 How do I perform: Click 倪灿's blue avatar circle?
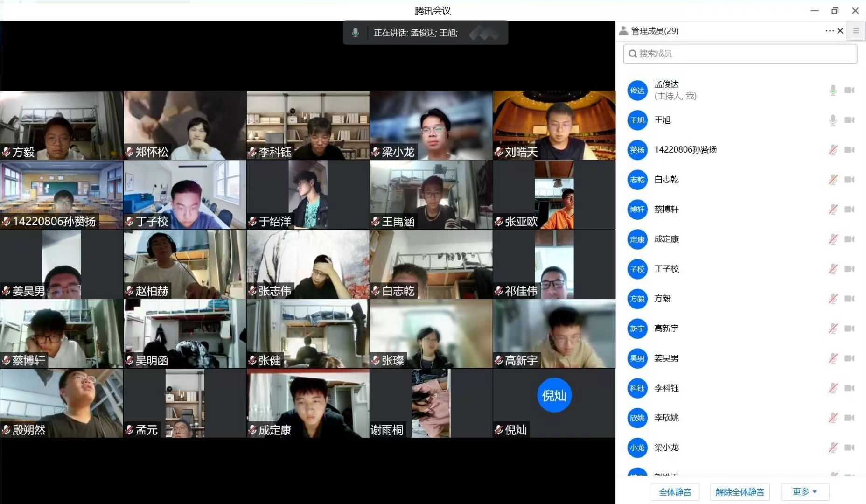pos(554,395)
